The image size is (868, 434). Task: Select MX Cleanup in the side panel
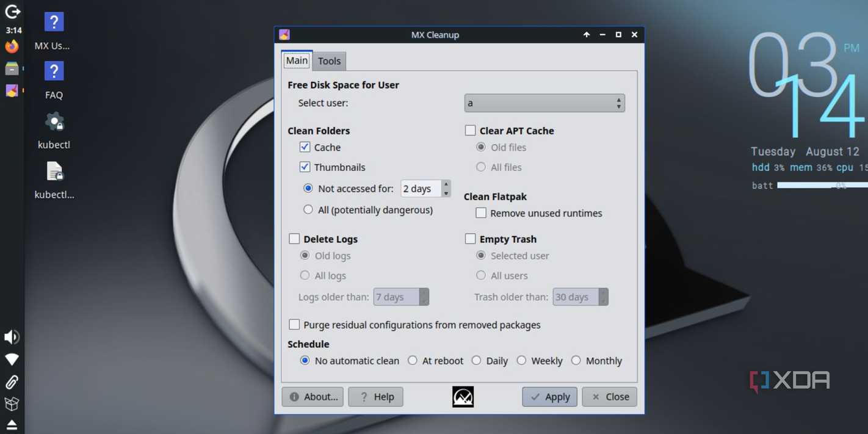coord(12,90)
